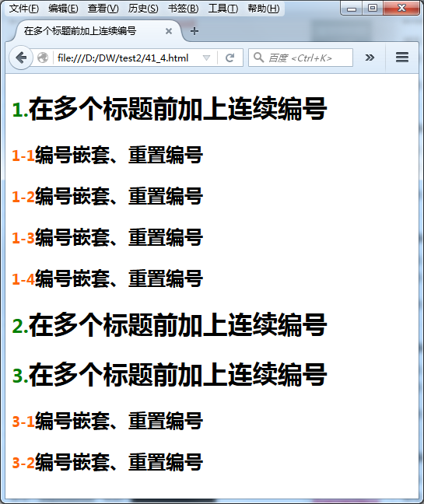Screen dimensions: 424x504
Task: Click the globe site identity icon
Action: click(43, 58)
